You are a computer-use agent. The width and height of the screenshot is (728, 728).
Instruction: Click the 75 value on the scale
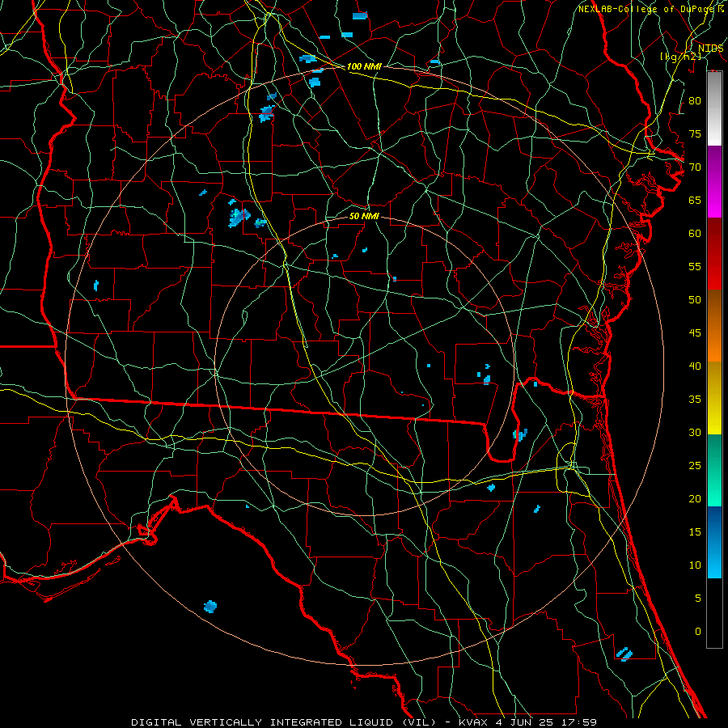point(695,134)
